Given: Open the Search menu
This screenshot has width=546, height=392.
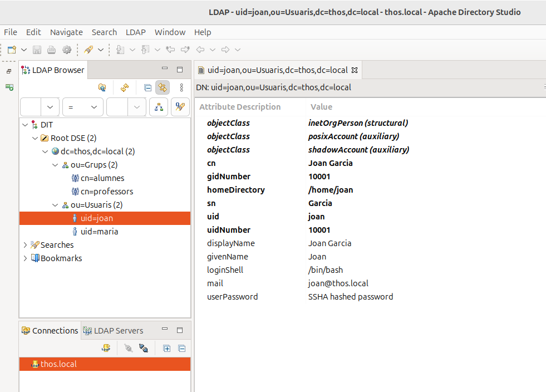Looking at the screenshot, I should tap(104, 32).
